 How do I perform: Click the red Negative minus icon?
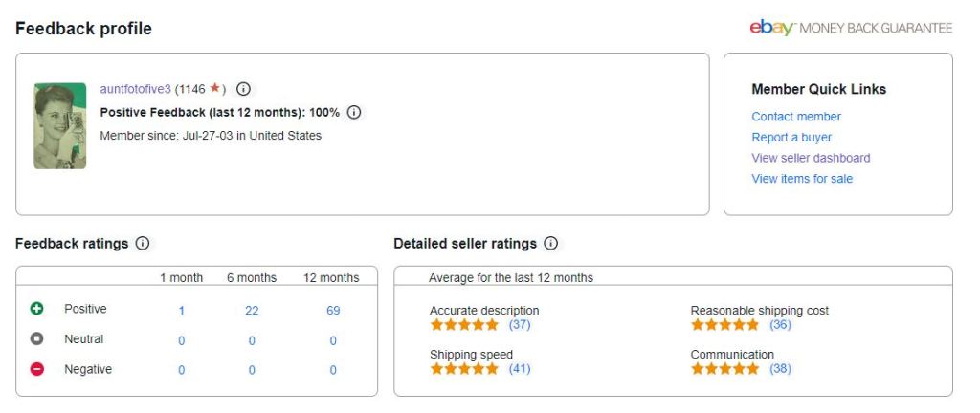[x=37, y=369]
